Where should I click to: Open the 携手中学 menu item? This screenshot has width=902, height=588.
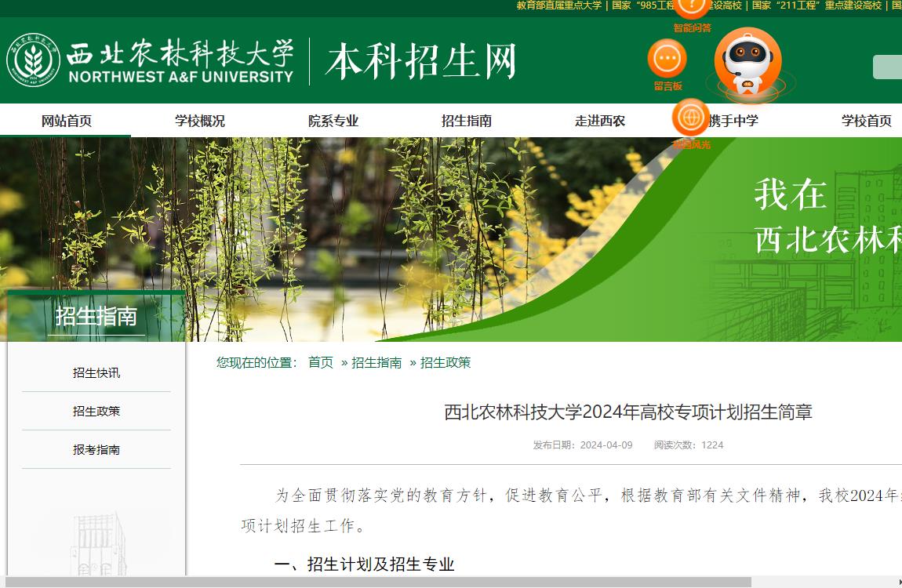pyautogui.click(x=733, y=121)
